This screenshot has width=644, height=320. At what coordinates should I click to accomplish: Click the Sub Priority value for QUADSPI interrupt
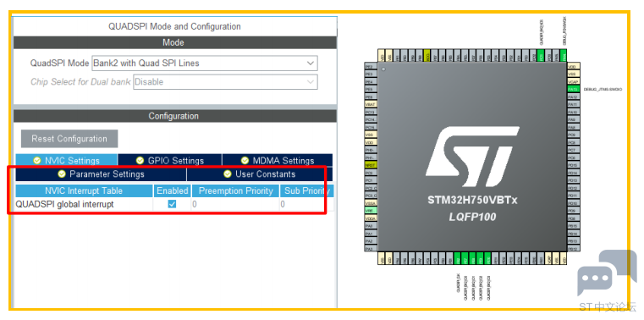coord(306,204)
